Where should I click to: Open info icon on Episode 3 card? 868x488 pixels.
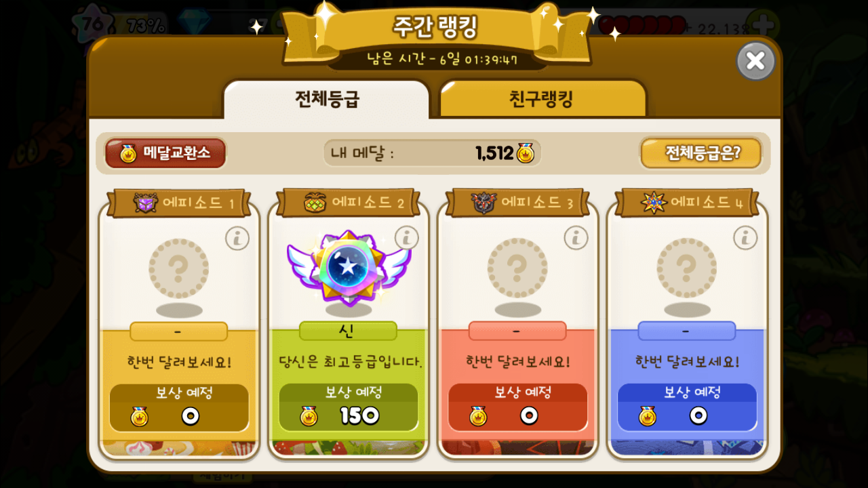(x=576, y=238)
